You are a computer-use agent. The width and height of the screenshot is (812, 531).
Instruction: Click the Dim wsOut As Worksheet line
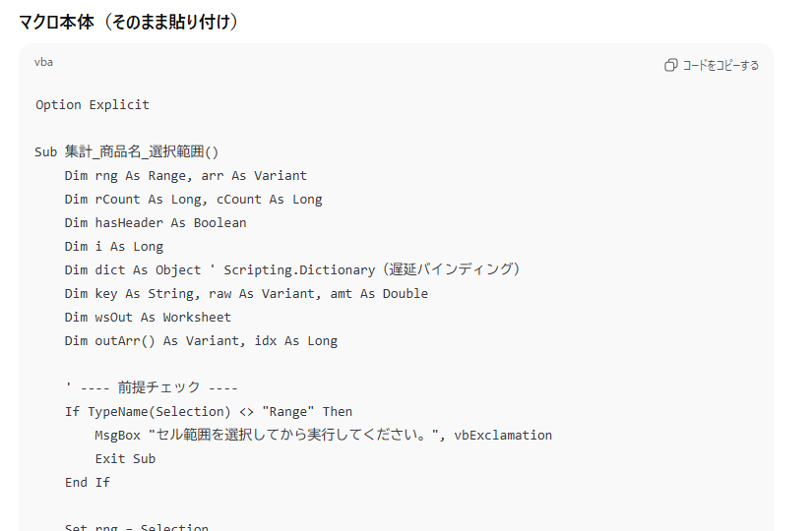pos(148,317)
